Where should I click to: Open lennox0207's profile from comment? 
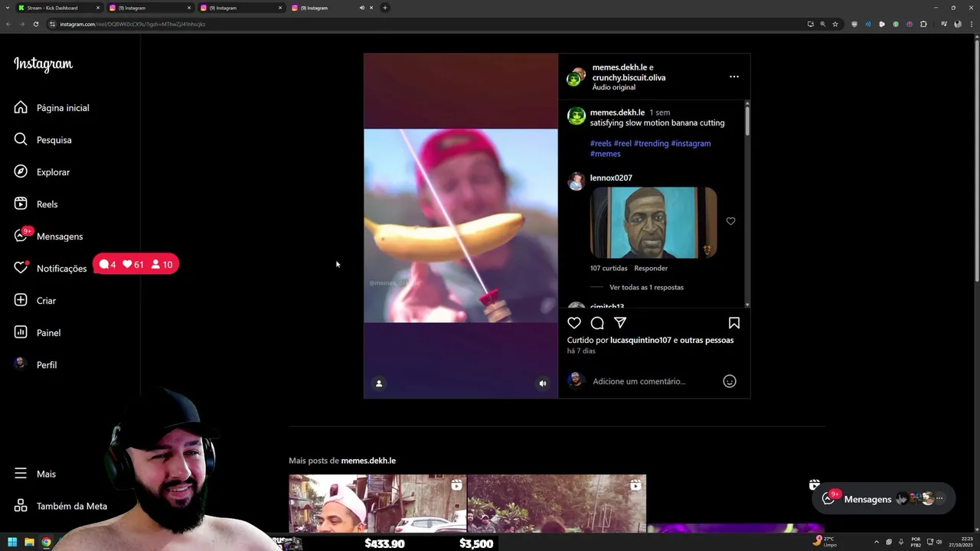coord(611,178)
